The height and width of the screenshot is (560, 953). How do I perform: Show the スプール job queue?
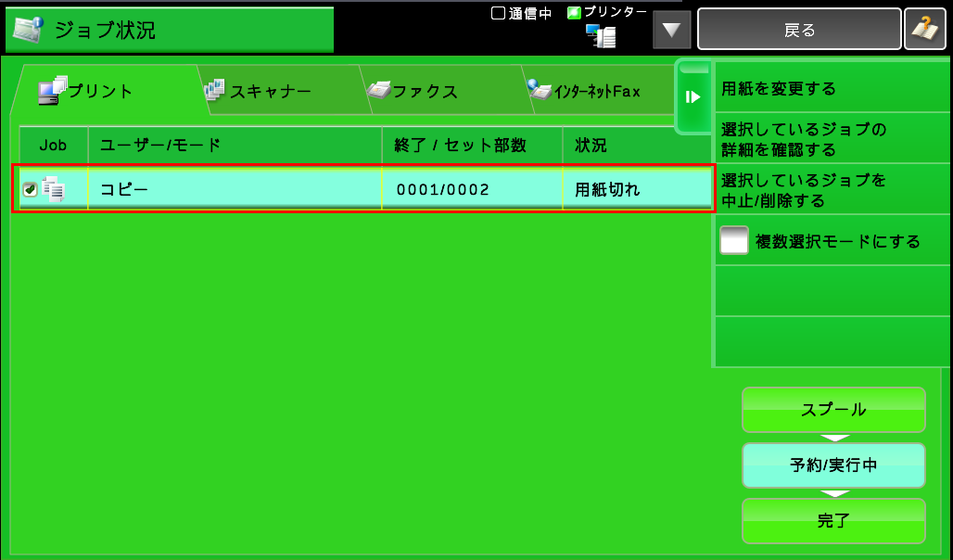833,410
